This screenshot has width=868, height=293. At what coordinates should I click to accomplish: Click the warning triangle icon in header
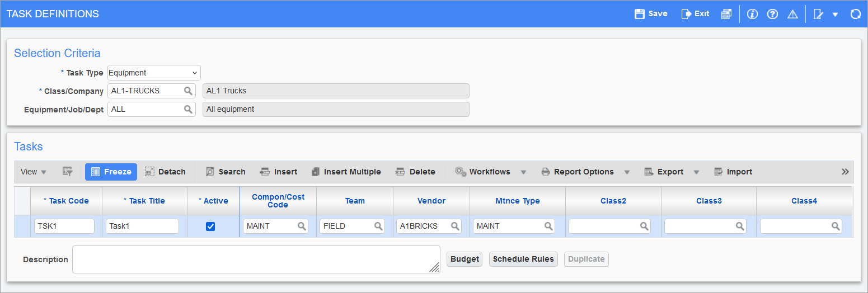click(792, 14)
